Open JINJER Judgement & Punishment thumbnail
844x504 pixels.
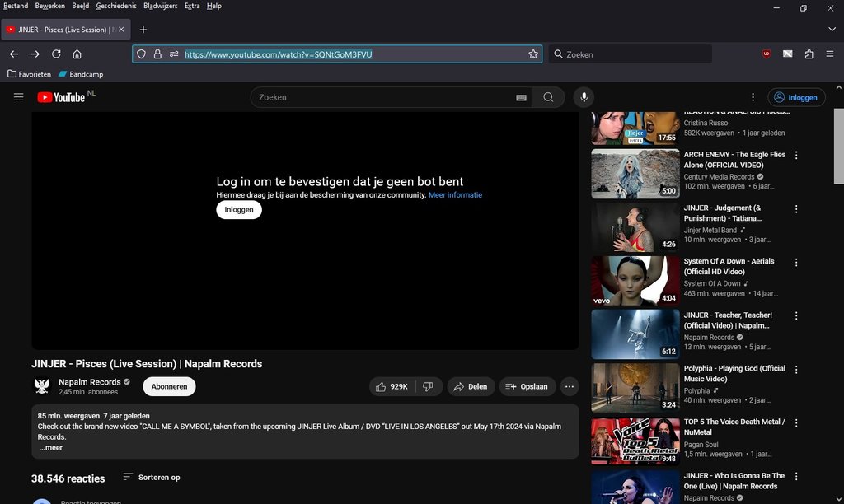click(635, 227)
